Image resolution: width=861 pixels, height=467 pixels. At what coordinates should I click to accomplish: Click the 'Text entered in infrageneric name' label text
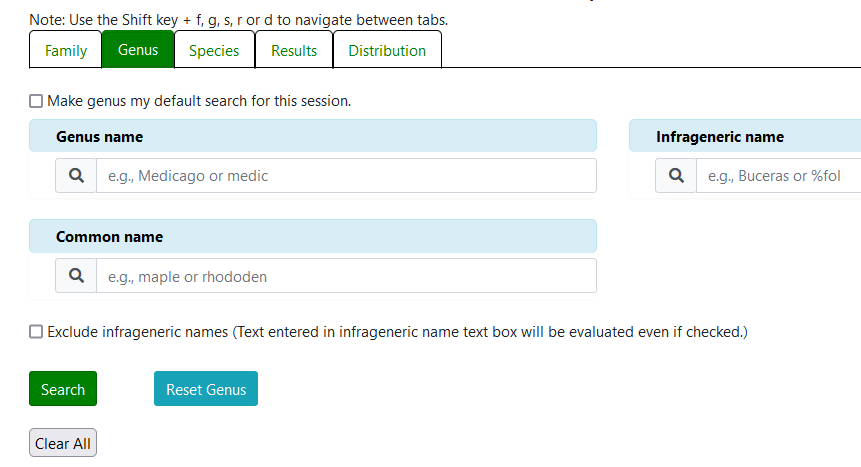(490, 332)
